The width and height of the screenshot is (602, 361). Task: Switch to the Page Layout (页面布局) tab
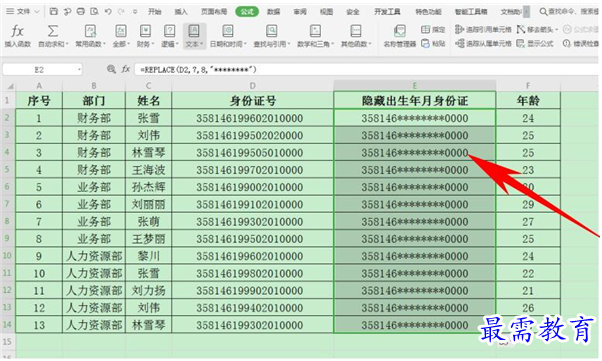pos(214,12)
